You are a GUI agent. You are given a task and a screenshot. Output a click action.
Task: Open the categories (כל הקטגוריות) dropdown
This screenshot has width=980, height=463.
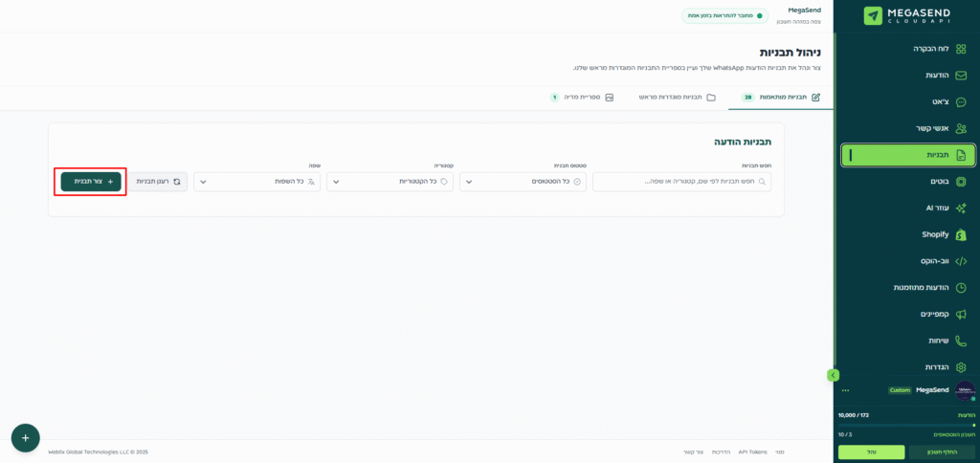(390, 181)
